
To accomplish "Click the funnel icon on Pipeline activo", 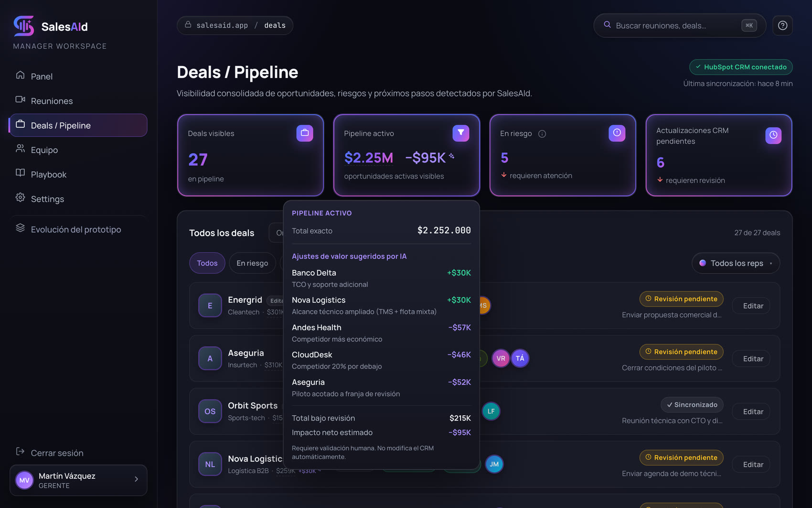I will 461,133.
